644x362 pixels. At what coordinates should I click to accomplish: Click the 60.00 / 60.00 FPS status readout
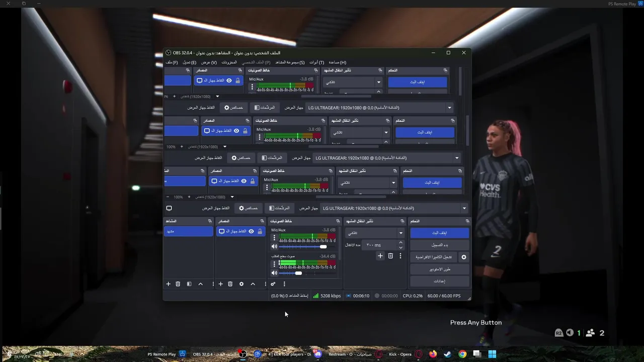pyautogui.click(x=444, y=296)
